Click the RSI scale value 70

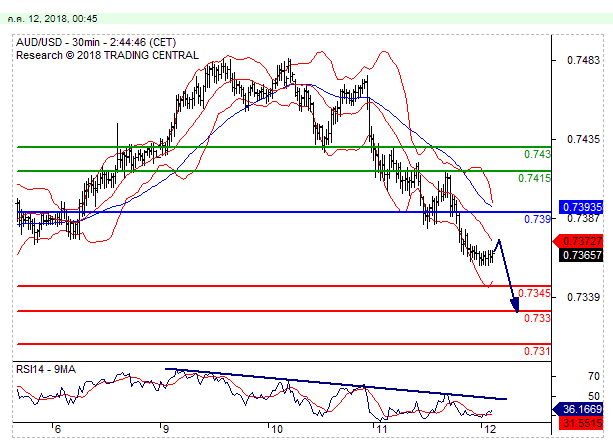click(x=593, y=376)
